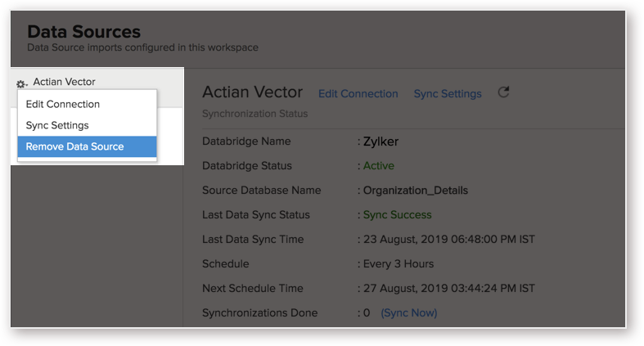Select Actian Vector in the data source list
The width and height of the screenshot is (644, 346).
(x=64, y=82)
